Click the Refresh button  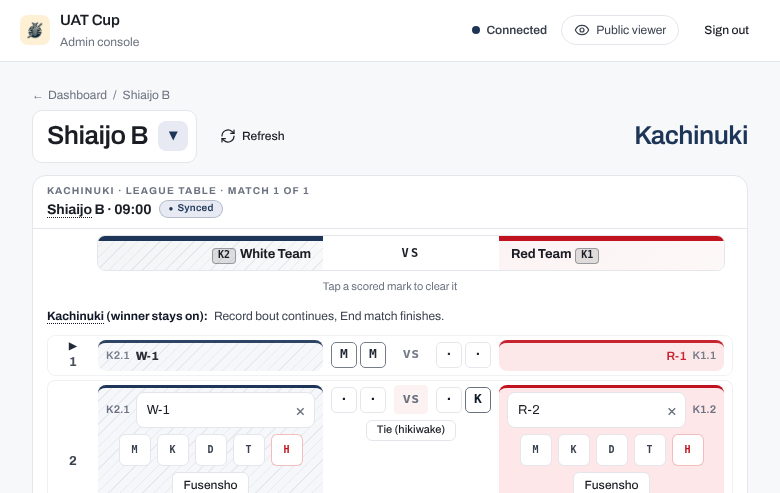[253, 136]
